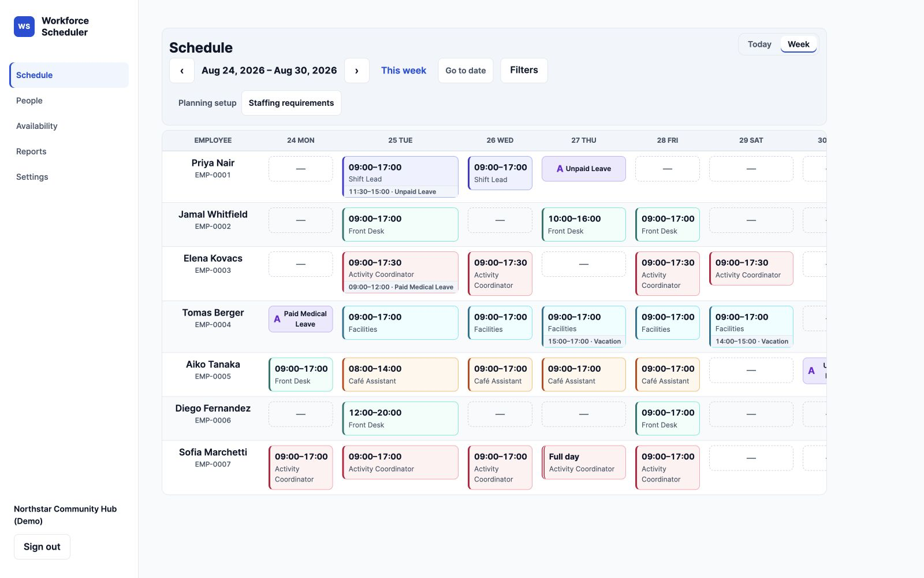924x578 pixels.
Task: Click the 28 FRI column header
Action: tap(668, 140)
